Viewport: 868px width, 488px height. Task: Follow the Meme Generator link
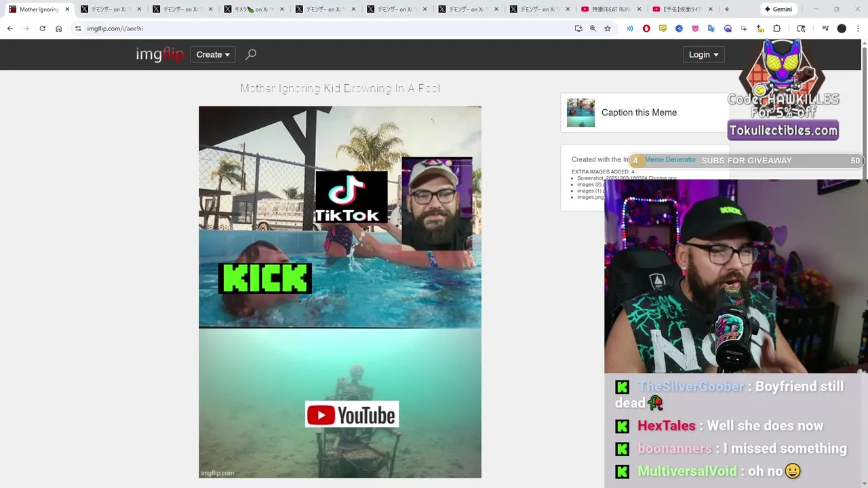click(x=671, y=159)
